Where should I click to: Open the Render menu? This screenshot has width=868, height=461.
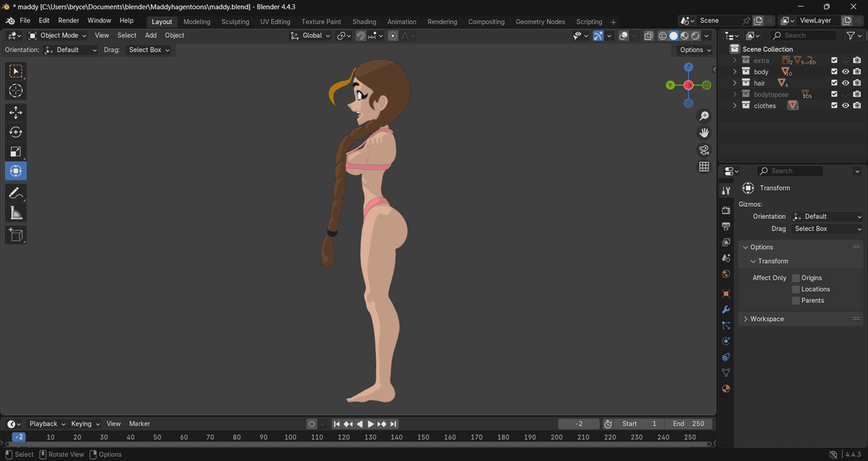click(x=69, y=21)
